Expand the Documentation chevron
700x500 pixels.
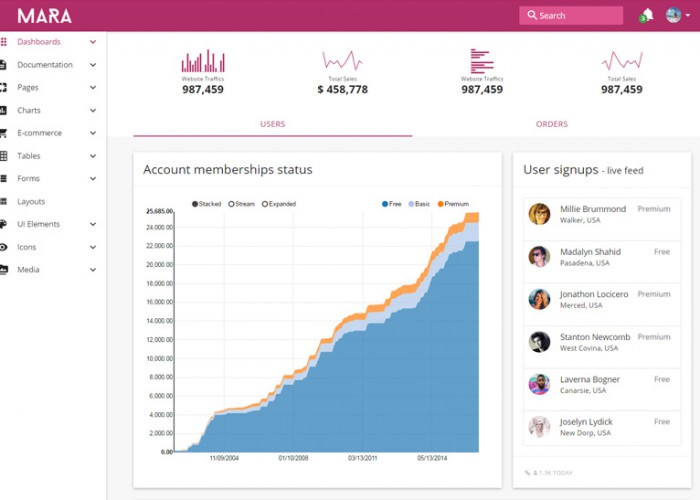click(93, 65)
